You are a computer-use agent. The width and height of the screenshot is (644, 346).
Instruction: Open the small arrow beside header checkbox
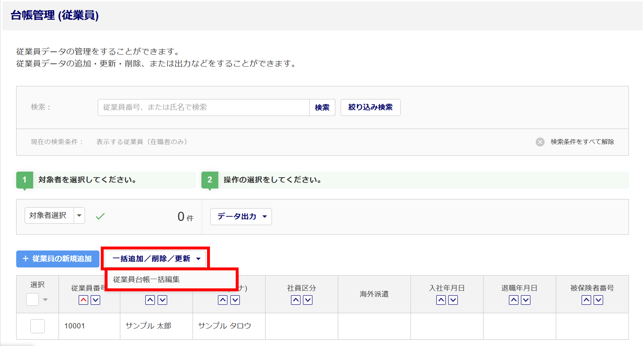tap(45, 300)
